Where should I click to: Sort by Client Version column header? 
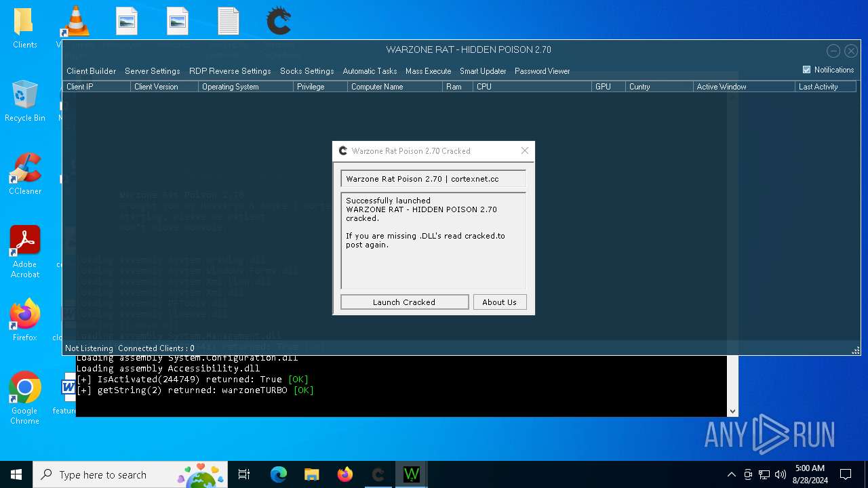click(165, 87)
